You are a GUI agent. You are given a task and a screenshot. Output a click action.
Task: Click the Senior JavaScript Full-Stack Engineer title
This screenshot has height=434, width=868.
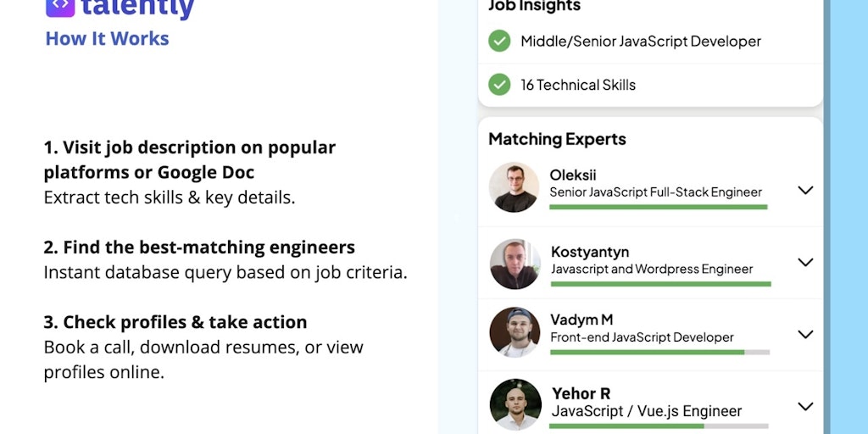click(x=655, y=192)
